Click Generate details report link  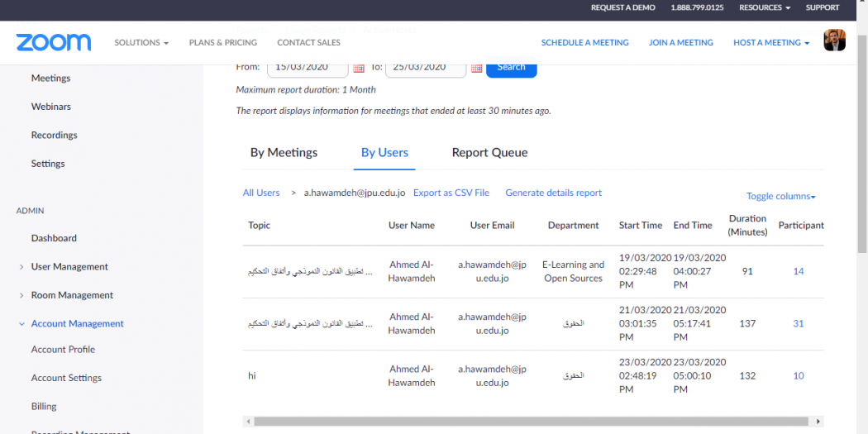554,193
